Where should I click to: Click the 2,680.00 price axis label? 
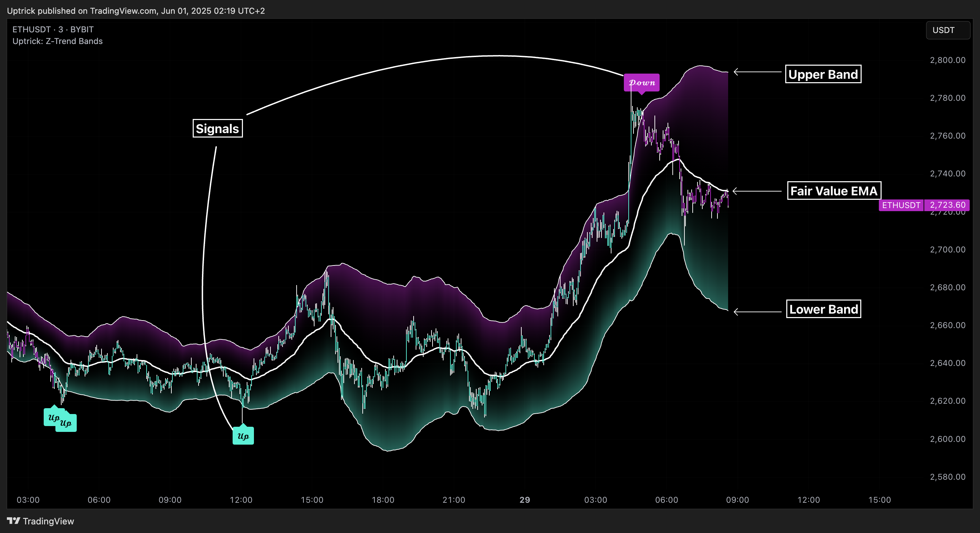click(x=948, y=287)
